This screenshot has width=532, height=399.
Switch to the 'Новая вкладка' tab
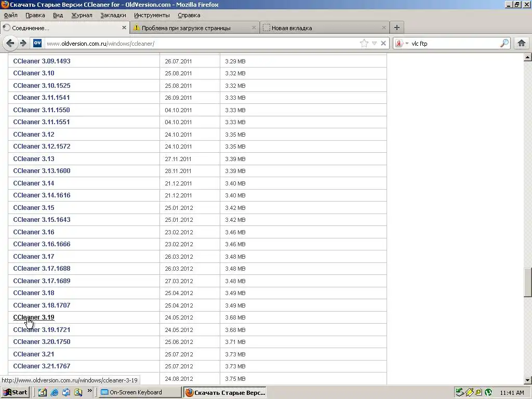(x=325, y=28)
